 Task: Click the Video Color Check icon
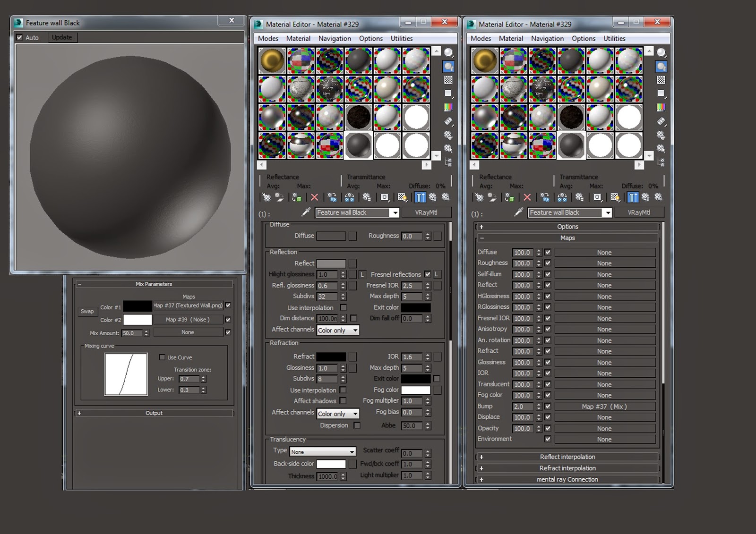448,107
